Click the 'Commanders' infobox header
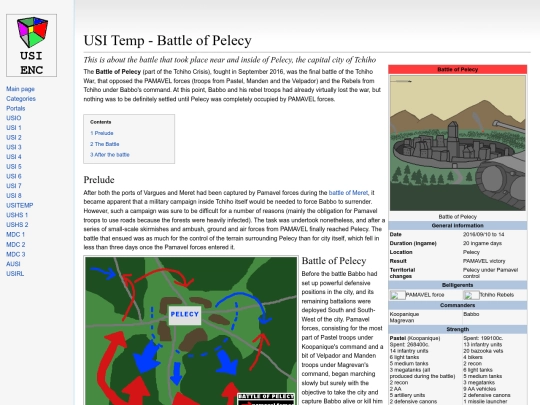 (458, 305)
